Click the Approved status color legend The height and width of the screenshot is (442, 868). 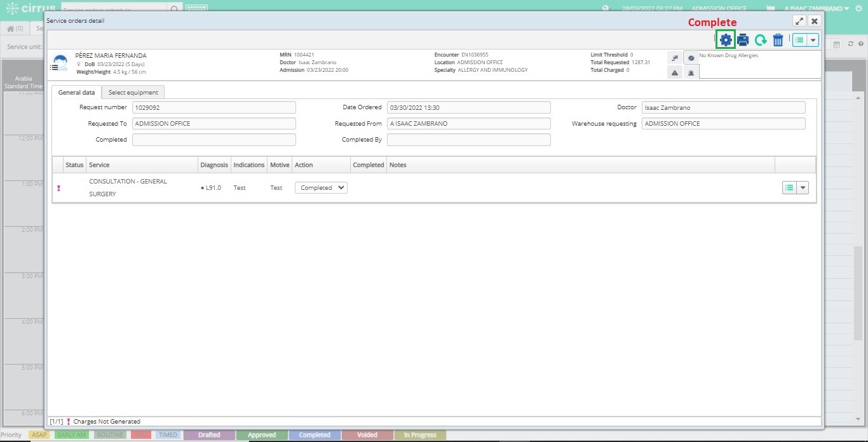(x=262, y=435)
